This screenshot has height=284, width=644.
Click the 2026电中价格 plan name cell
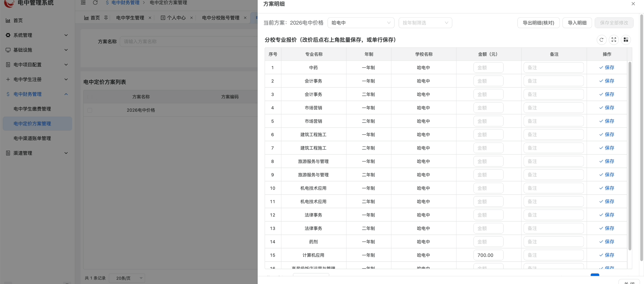tap(141, 110)
